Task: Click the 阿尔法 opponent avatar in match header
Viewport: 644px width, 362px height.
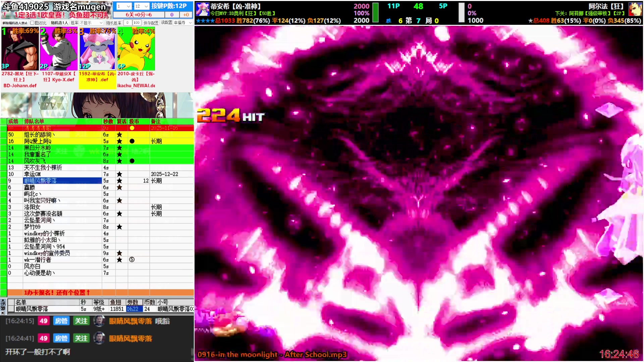Action: (635, 9)
